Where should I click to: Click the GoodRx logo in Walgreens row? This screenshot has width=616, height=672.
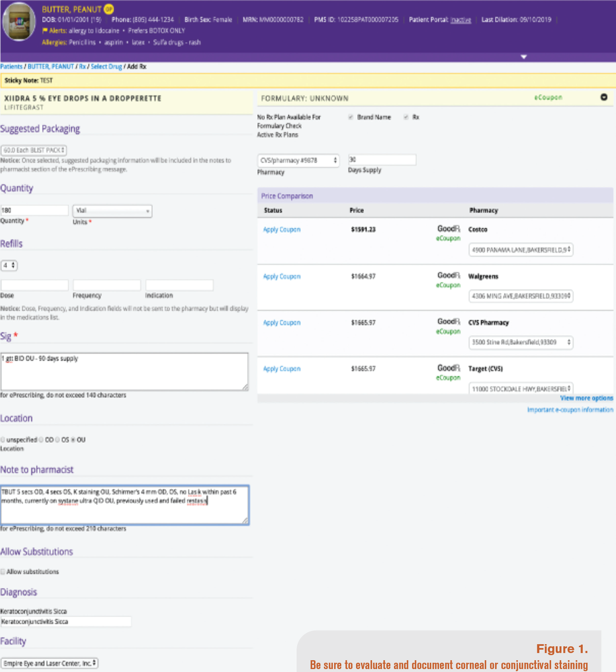449,275
